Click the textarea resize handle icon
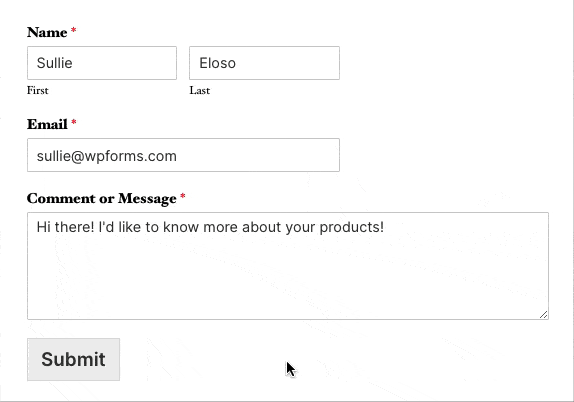574x402 pixels. 544,314
